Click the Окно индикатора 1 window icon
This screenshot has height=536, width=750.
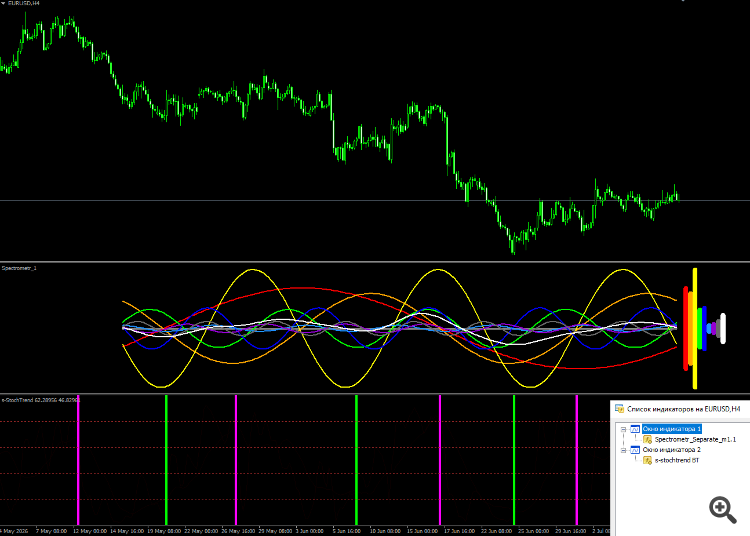click(635, 429)
